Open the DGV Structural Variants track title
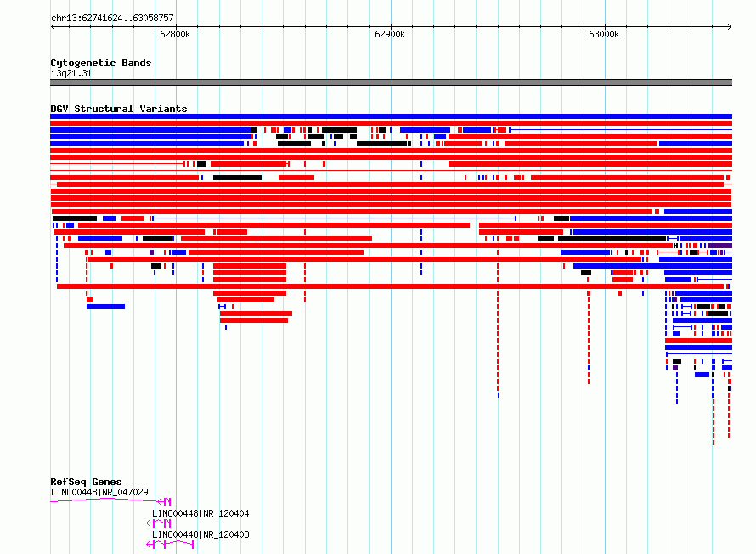Image resolution: width=756 pixels, height=554 pixels. (119, 109)
